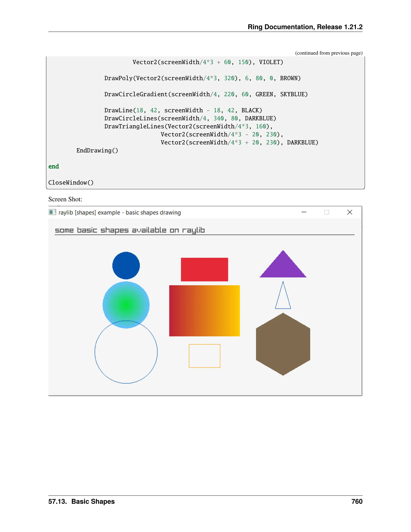Viewport: 411px width, 532px height.
Task: Click the solid dark blue circle
Action: (x=126, y=266)
